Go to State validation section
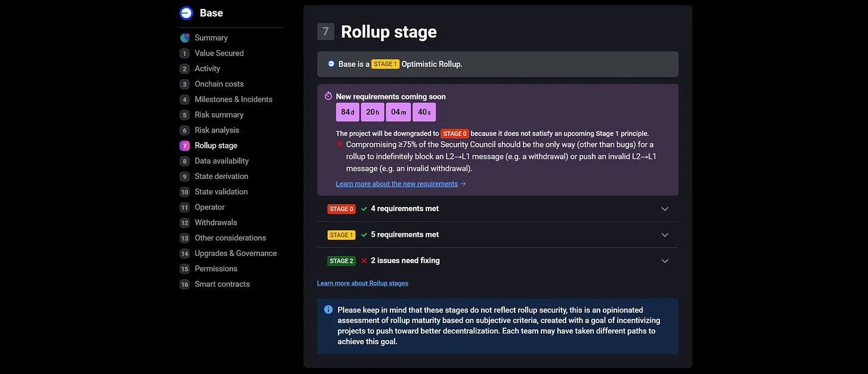Viewport: 868px width, 374px height. (221, 192)
